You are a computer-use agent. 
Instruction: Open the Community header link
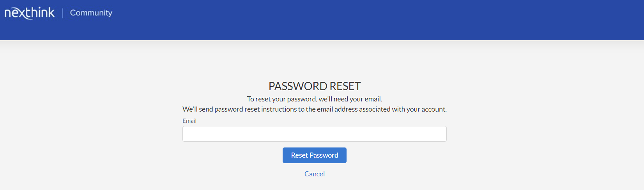(91, 13)
